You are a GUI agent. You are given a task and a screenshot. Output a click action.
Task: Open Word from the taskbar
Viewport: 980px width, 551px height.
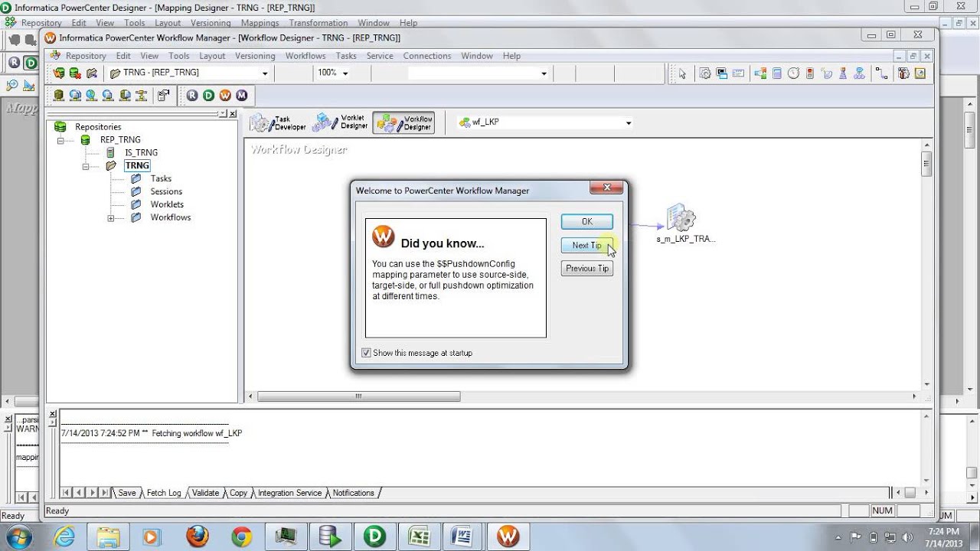coord(463,536)
